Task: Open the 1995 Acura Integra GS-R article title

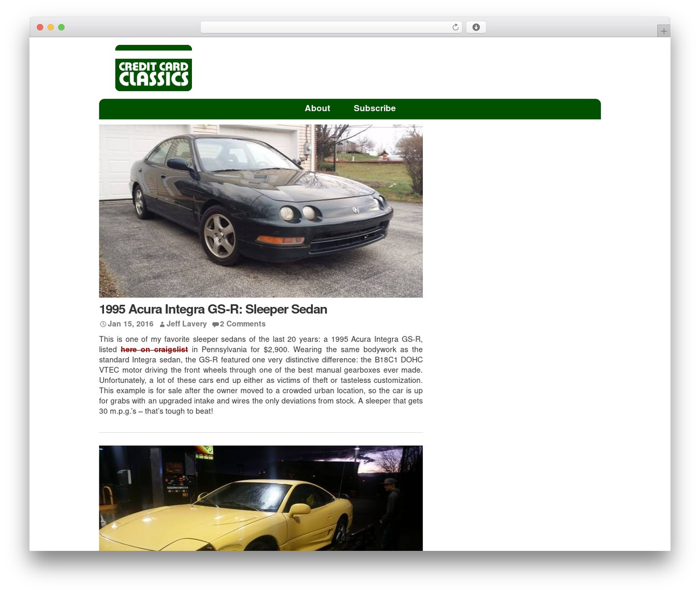Action: pyautogui.click(x=213, y=310)
